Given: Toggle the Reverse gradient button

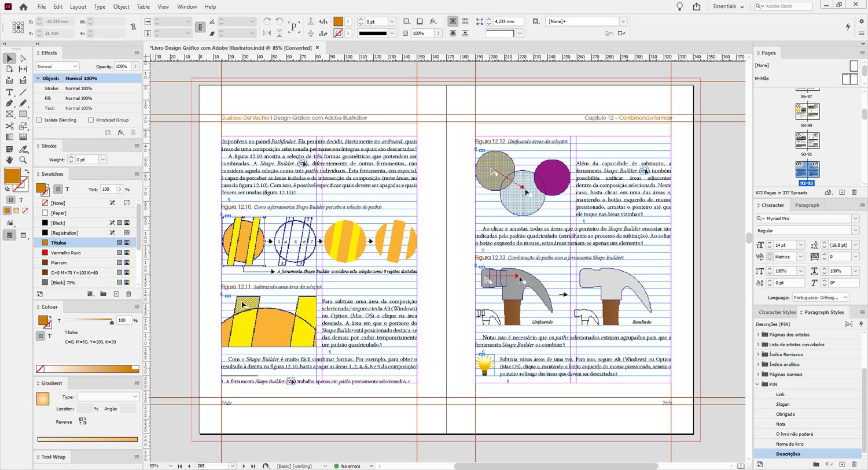Looking at the screenshot, I should (83, 421).
